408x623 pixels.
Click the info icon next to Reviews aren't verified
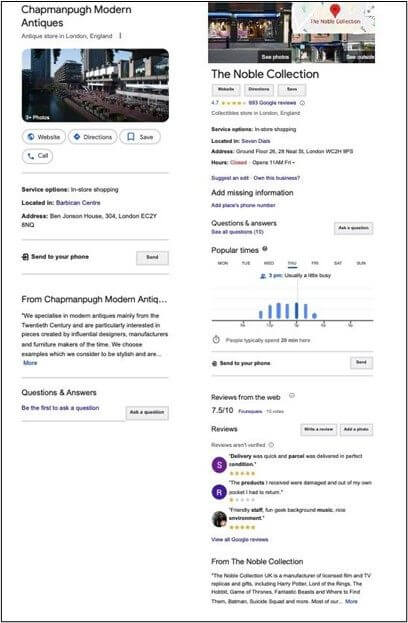point(271,445)
